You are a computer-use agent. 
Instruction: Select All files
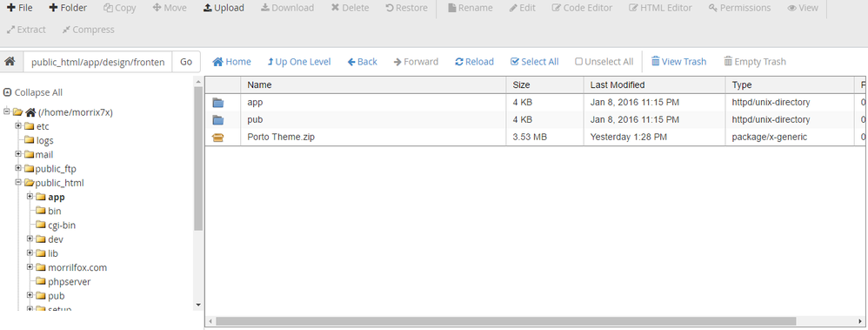535,62
